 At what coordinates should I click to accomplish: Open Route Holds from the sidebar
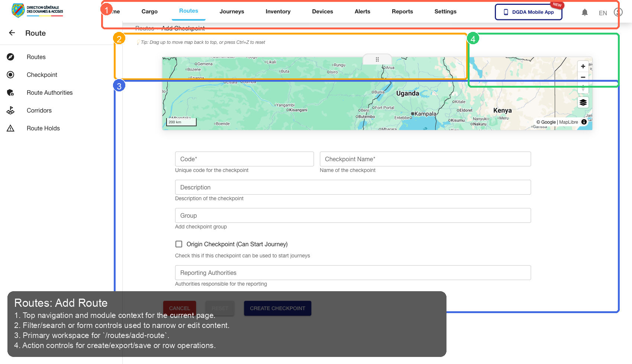click(43, 128)
